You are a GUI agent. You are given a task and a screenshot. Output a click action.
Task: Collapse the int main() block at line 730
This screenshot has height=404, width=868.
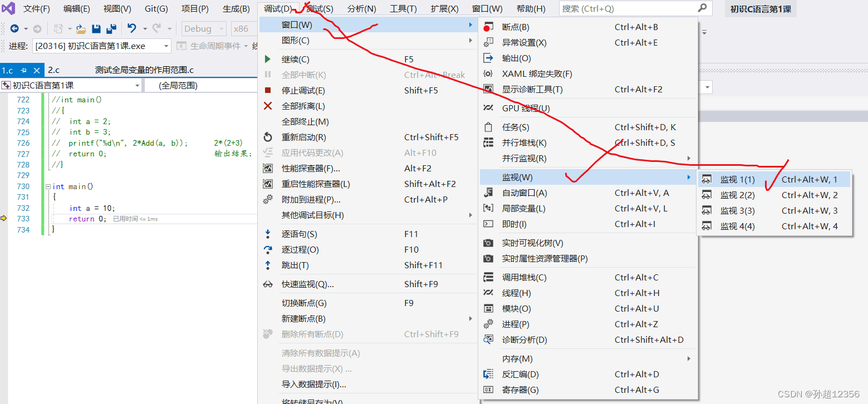point(48,187)
